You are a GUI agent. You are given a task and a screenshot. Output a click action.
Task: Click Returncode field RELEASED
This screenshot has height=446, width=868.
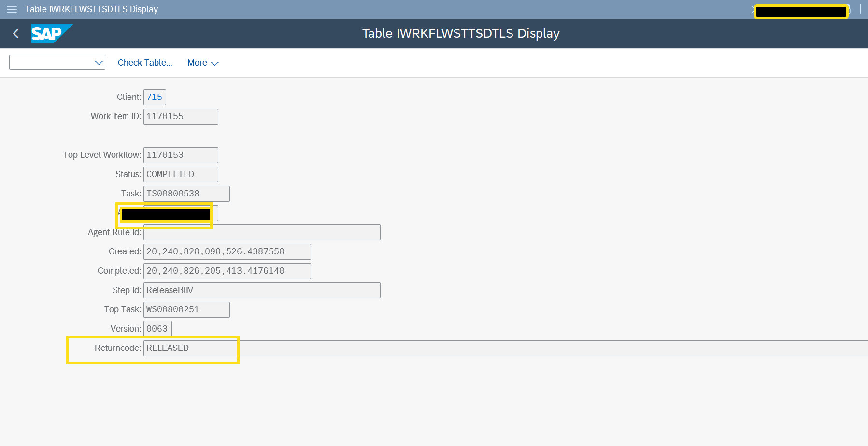(x=506, y=348)
